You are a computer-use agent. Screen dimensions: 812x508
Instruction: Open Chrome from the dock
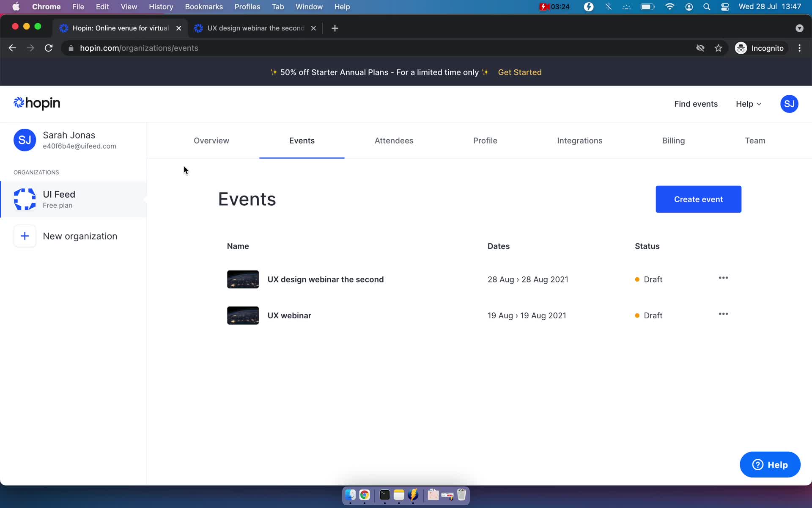pos(365,494)
